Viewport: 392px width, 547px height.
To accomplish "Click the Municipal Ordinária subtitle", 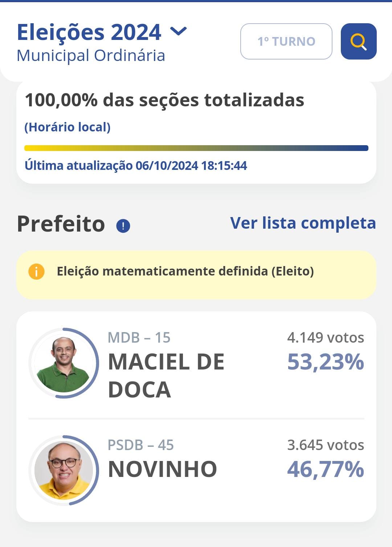I will click(x=91, y=56).
